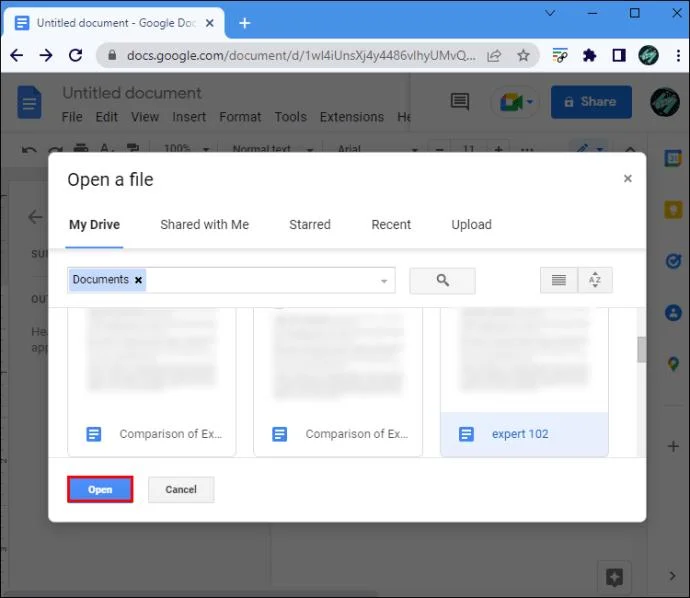Open the browser Extensions puzzle icon

pos(589,55)
